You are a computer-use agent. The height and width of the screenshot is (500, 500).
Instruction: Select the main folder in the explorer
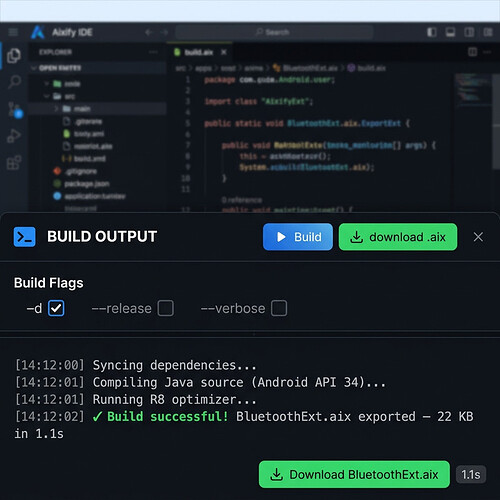coord(97,109)
